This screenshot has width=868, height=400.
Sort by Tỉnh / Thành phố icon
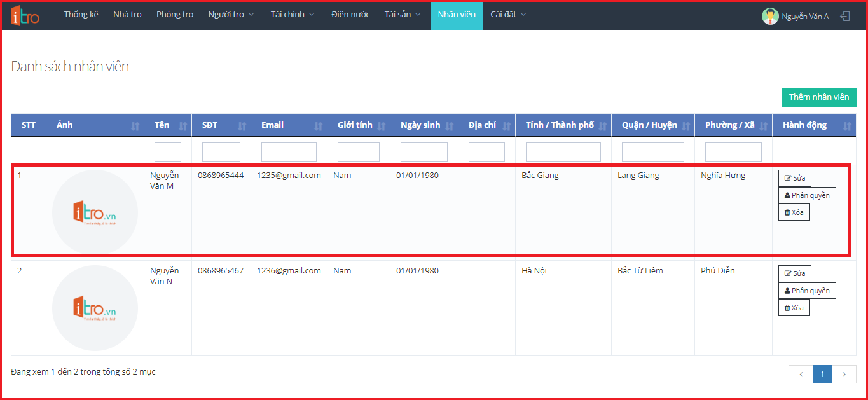coord(602,126)
